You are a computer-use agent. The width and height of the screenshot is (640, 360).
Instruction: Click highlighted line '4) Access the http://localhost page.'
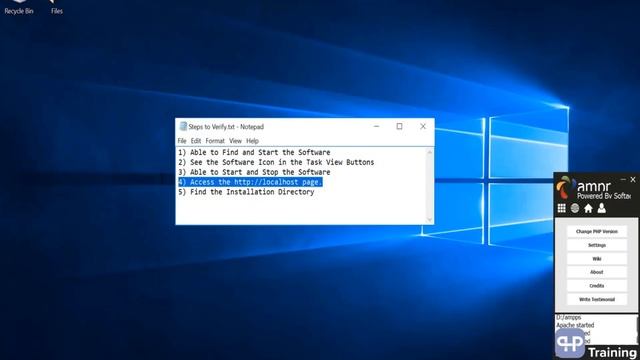tap(250, 182)
